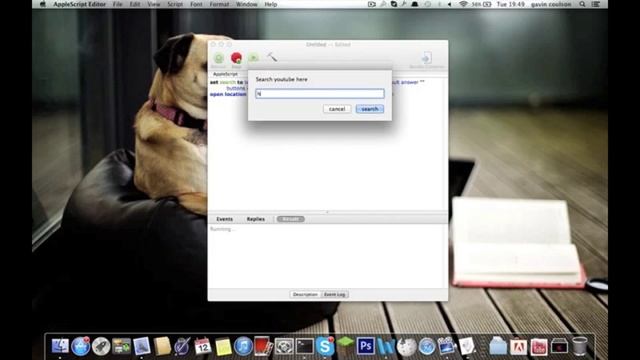Screen dimensions: 640x360
Task: Click the search youtube text field
Action: pyautogui.click(x=320, y=94)
